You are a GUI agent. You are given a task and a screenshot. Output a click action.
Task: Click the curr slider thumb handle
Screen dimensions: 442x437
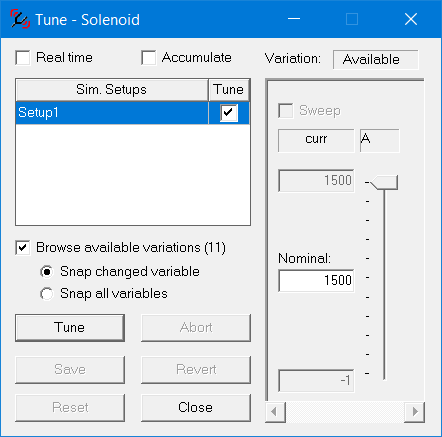click(x=384, y=183)
